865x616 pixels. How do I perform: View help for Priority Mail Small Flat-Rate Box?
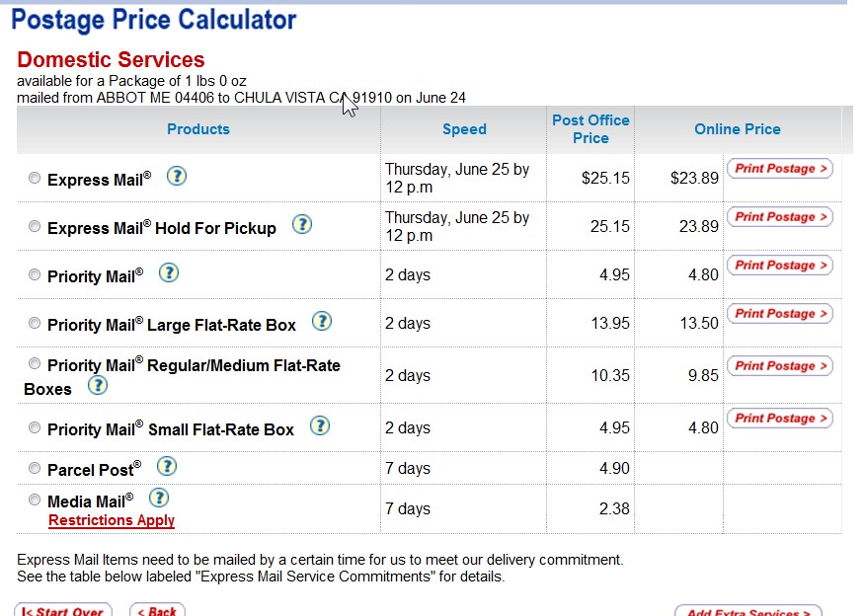(320, 425)
